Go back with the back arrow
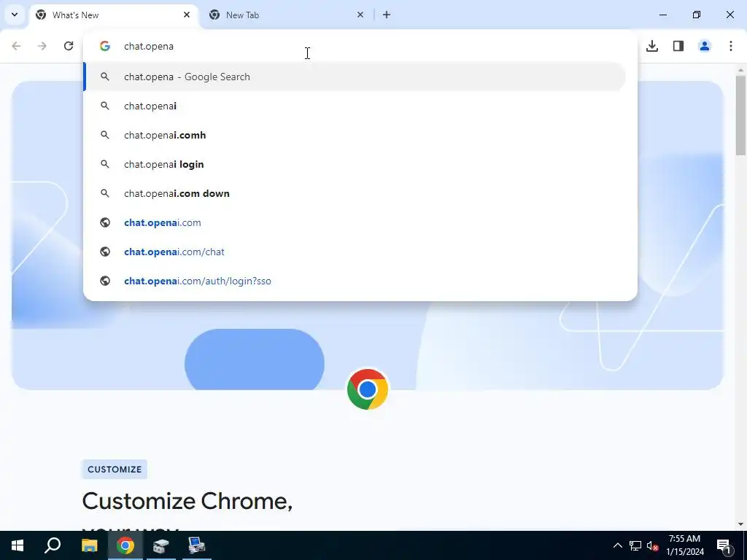Screen dimensions: 747x560 pyautogui.click(x=16, y=46)
